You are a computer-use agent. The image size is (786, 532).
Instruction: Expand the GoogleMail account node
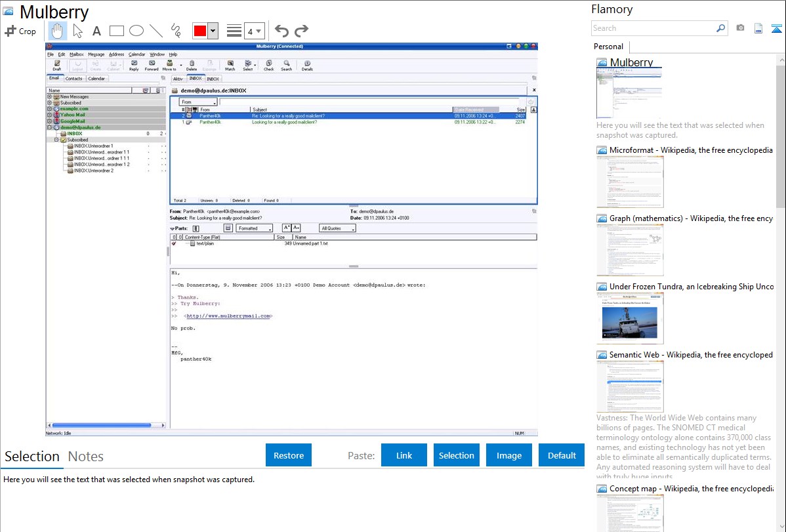tap(49, 121)
